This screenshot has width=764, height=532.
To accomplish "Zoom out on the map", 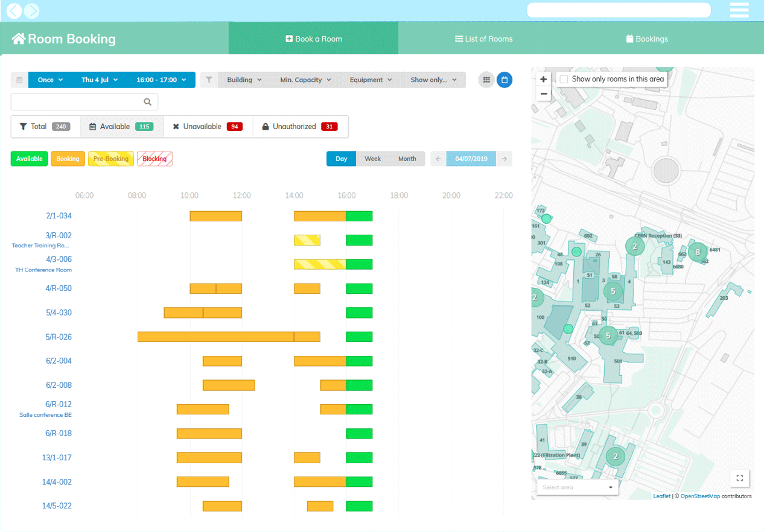I will pyautogui.click(x=544, y=93).
